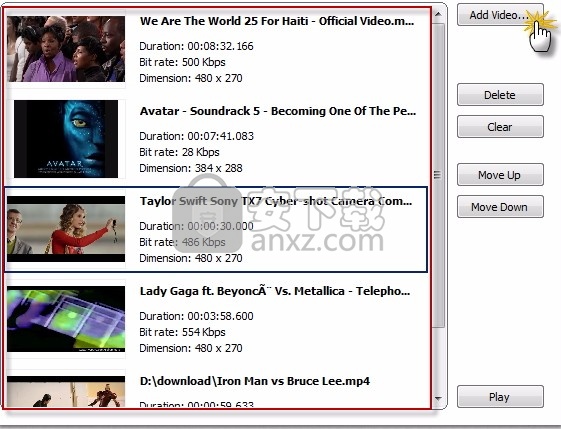Select the Avatar soundtrack thumbnail
The image size is (561, 429).
tap(66, 139)
